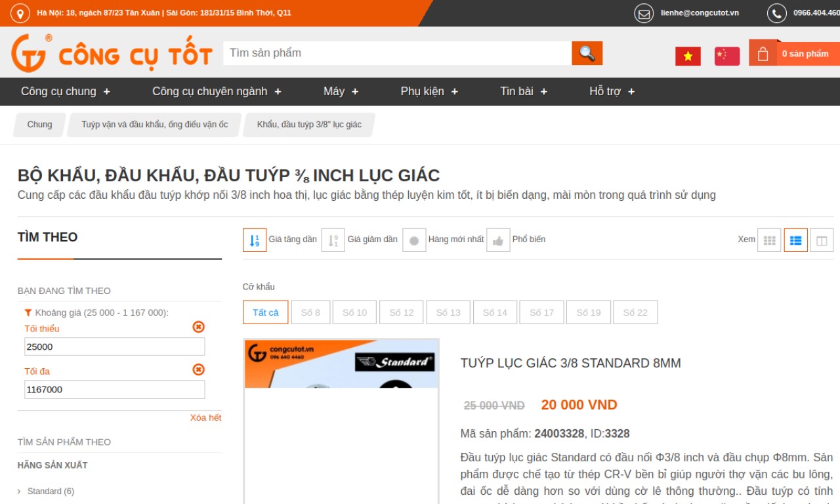Switch language with Vietnam flag
Viewport: 840px width, 504px height.
click(x=688, y=56)
